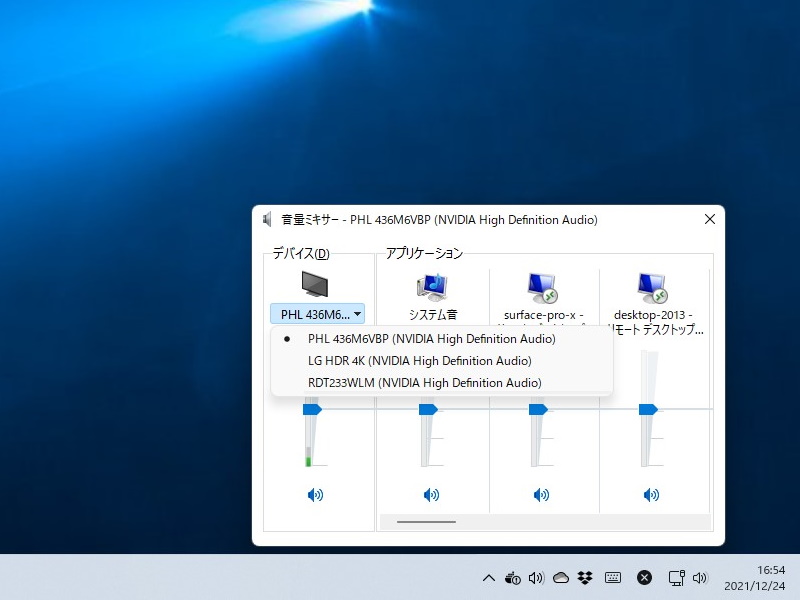This screenshot has height=600, width=800.
Task: Show hidden tray icons chevron
Action: (x=489, y=578)
